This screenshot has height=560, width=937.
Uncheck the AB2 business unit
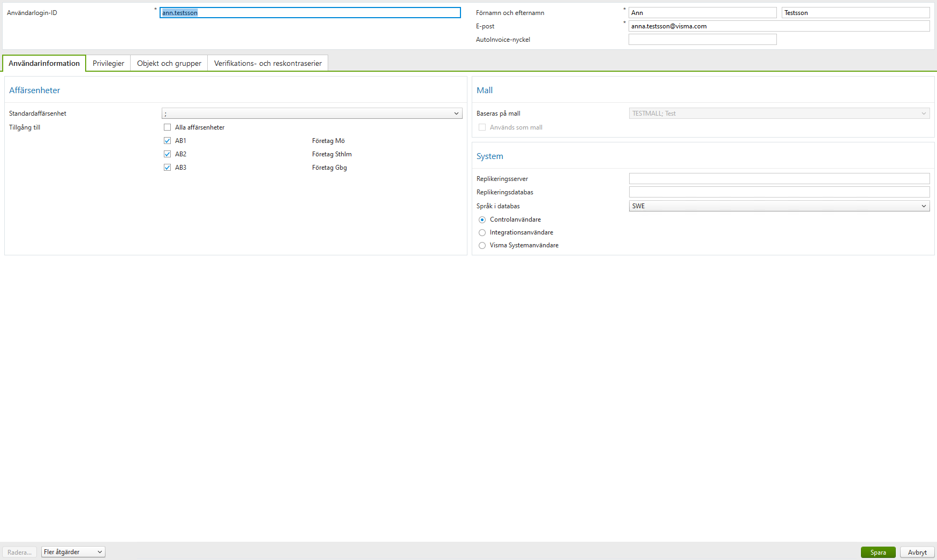tap(167, 154)
